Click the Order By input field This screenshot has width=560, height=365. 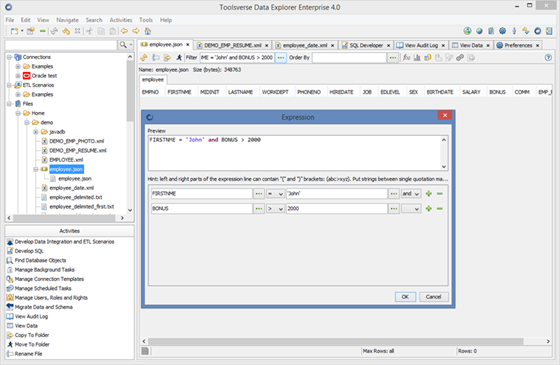(349, 58)
